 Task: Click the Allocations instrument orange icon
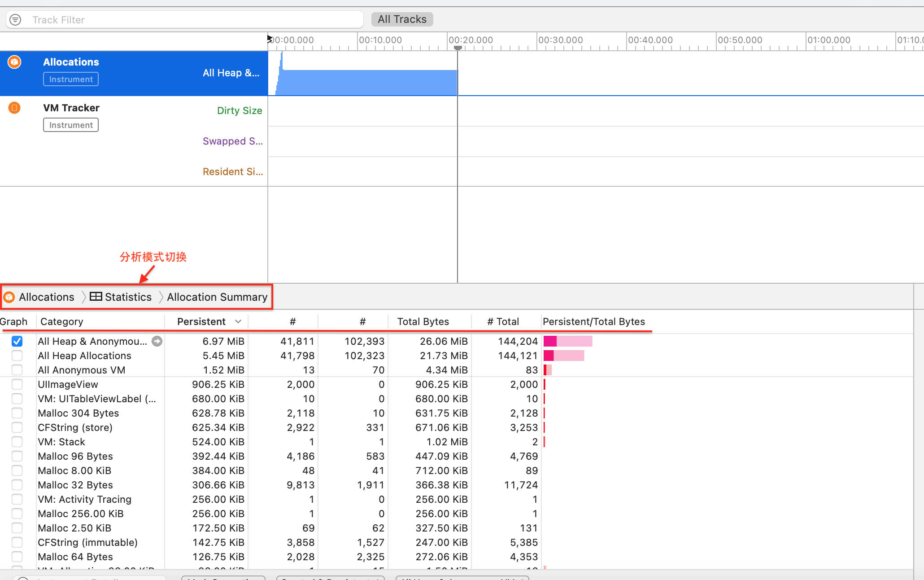point(14,62)
